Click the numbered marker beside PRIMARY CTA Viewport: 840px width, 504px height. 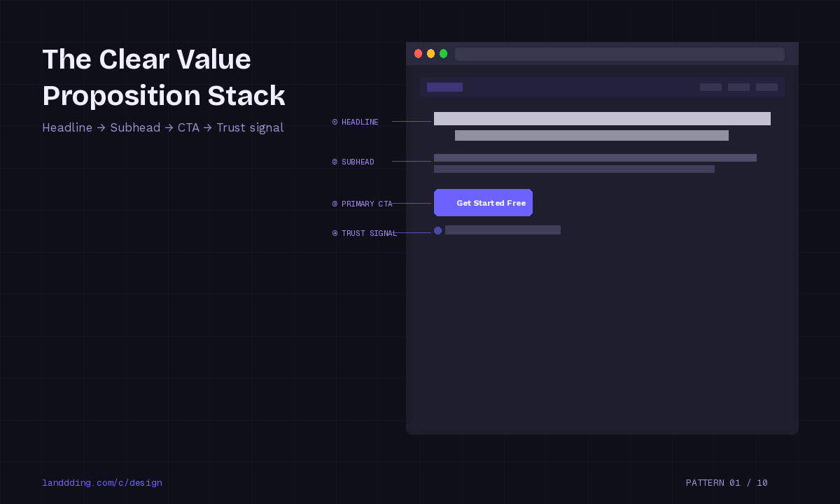334,204
